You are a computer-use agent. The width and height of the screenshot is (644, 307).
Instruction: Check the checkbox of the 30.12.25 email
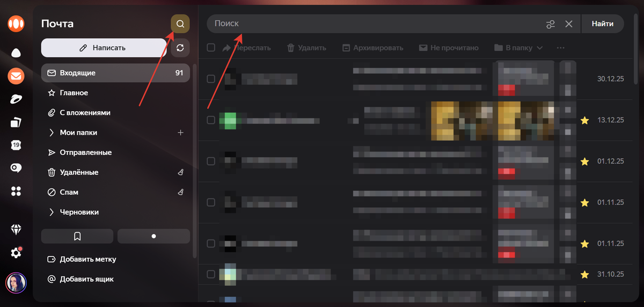tap(211, 79)
